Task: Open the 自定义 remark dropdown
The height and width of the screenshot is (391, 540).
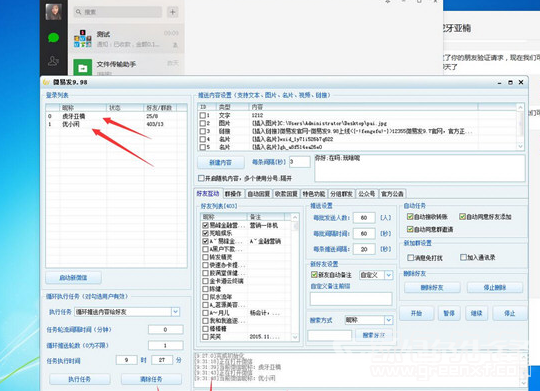Action: tap(388, 275)
